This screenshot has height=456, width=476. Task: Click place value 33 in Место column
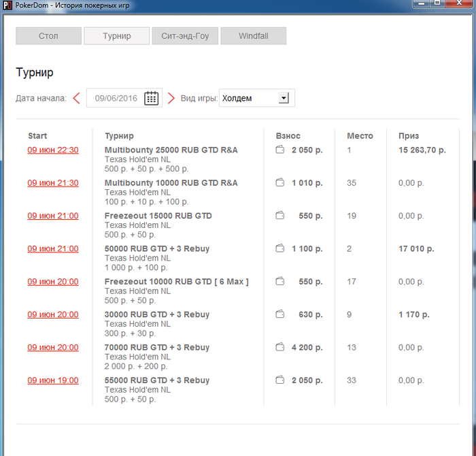[x=352, y=380]
